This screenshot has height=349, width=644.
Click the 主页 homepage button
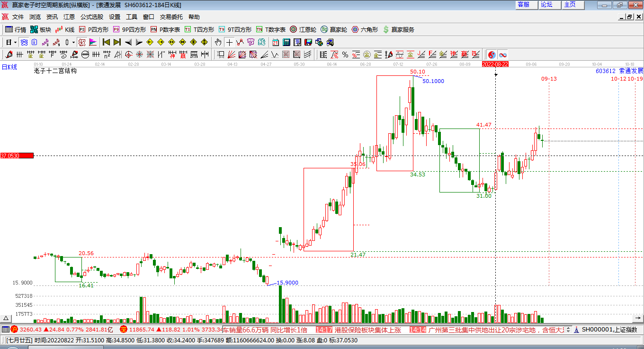[x=574, y=5]
